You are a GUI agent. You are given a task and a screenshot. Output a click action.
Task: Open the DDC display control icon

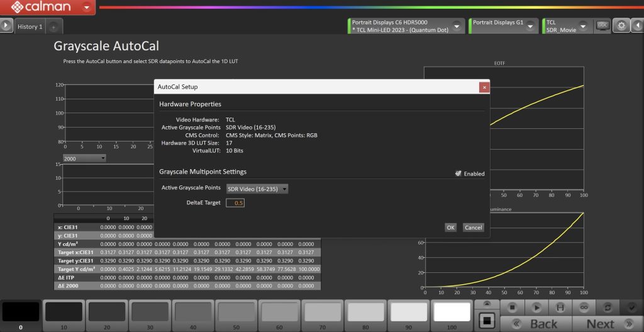[x=602, y=26]
